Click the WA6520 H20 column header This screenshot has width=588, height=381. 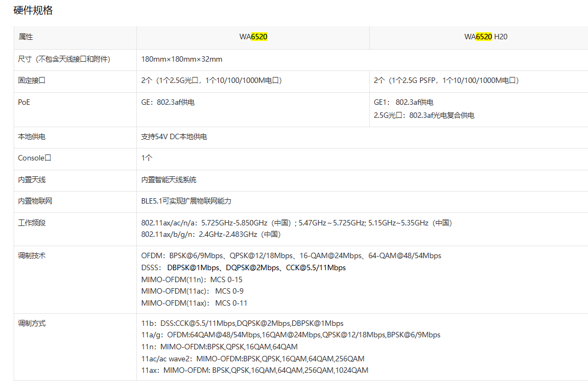coord(485,37)
